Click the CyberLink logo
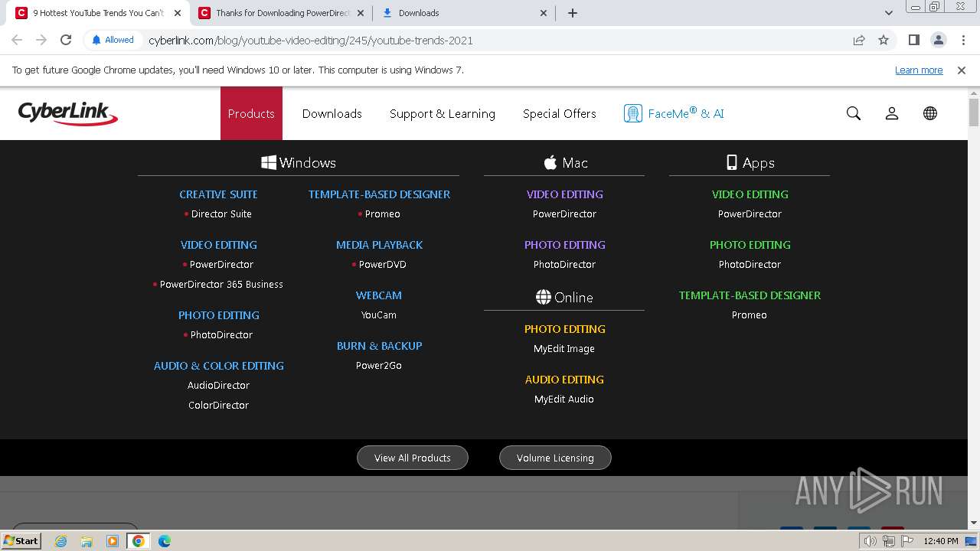The image size is (980, 551). [68, 113]
